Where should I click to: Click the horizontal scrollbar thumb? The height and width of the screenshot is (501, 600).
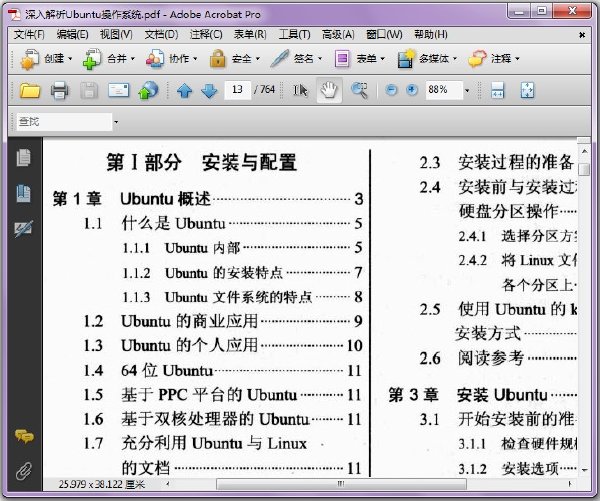coord(341,484)
